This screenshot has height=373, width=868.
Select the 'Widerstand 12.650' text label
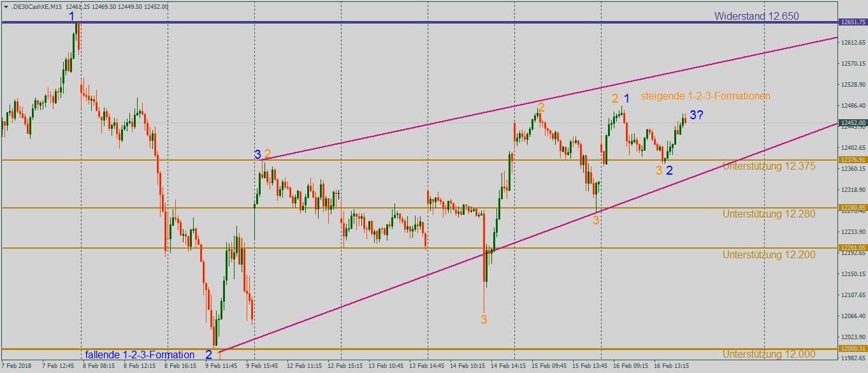point(756,16)
